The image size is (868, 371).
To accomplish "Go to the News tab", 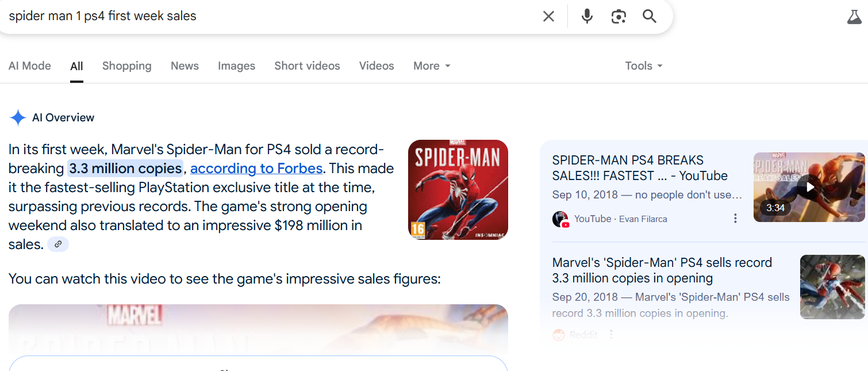I will (185, 66).
